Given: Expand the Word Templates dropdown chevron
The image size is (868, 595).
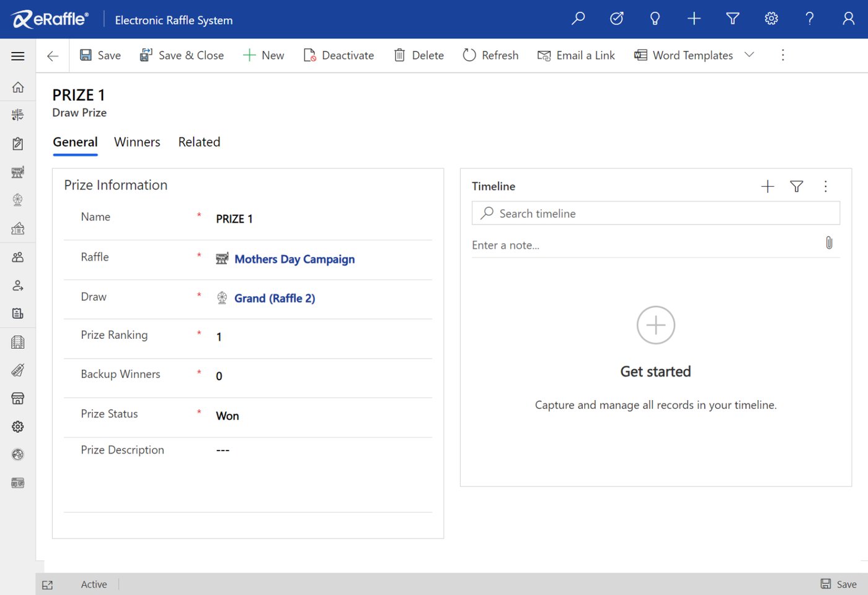Looking at the screenshot, I should (749, 55).
